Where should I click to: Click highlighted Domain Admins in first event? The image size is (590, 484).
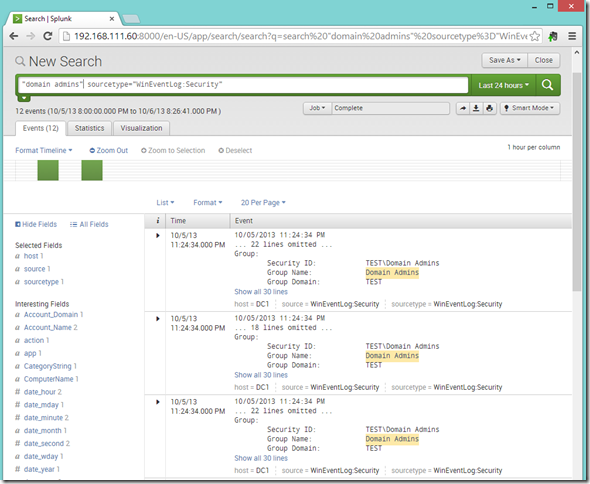coord(392,272)
